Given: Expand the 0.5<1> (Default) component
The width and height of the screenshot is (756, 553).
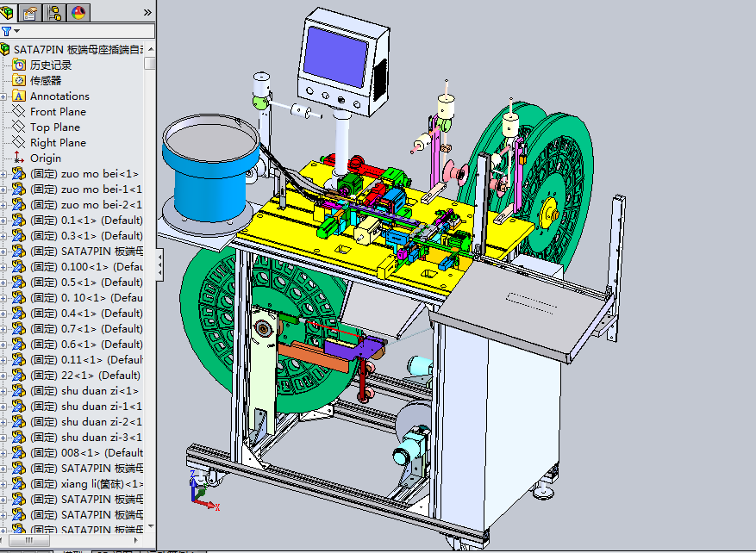Looking at the screenshot, I should (x=3, y=283).
